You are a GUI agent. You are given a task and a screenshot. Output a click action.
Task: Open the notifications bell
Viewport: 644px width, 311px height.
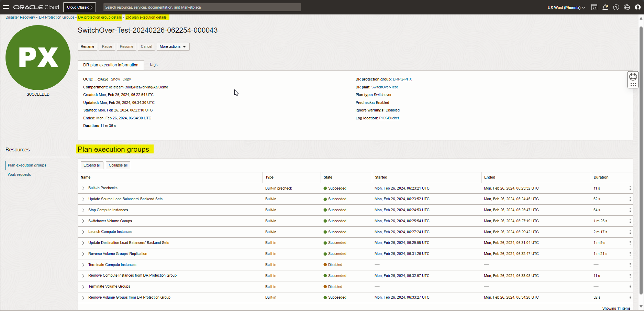605,7
